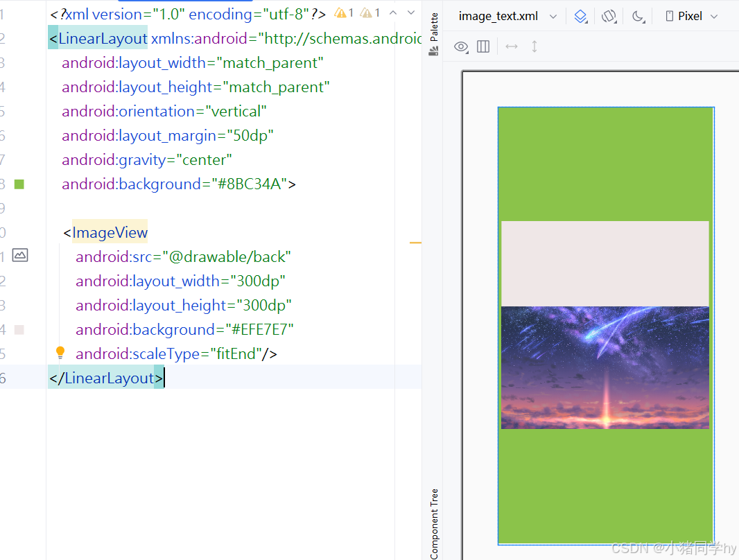The width and height of the screenshot is (739, 560).
Task: Click the ImageView tag name
Action: point(110,232)
